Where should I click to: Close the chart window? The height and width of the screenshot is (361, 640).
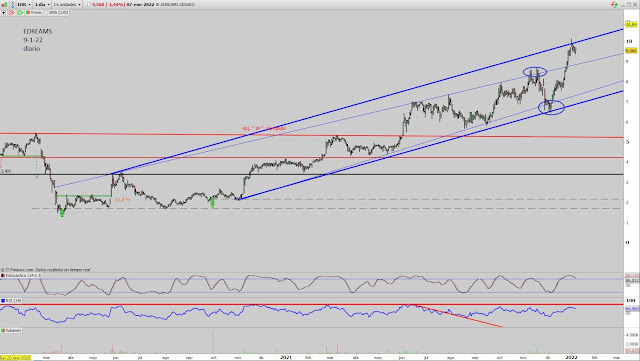pos(635,4)
